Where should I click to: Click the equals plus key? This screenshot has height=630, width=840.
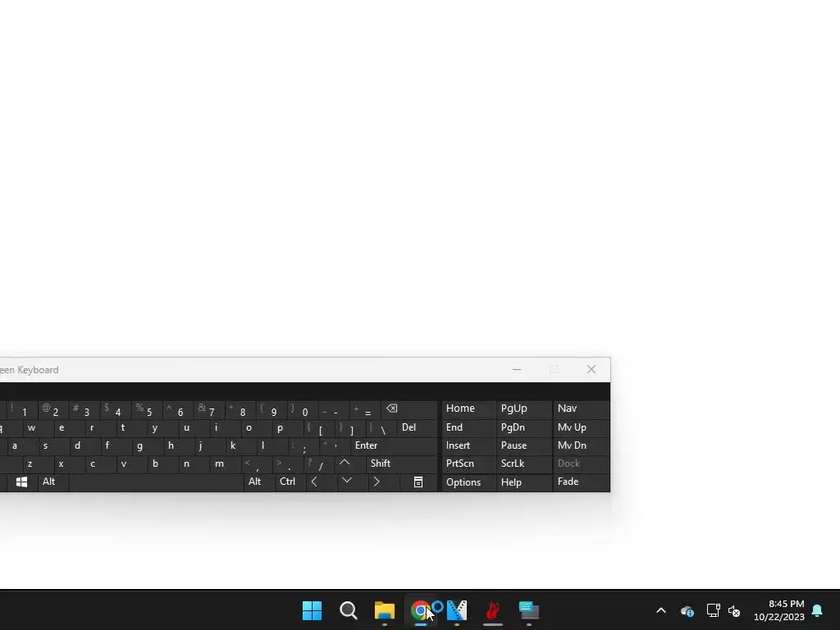pos(364,409)
